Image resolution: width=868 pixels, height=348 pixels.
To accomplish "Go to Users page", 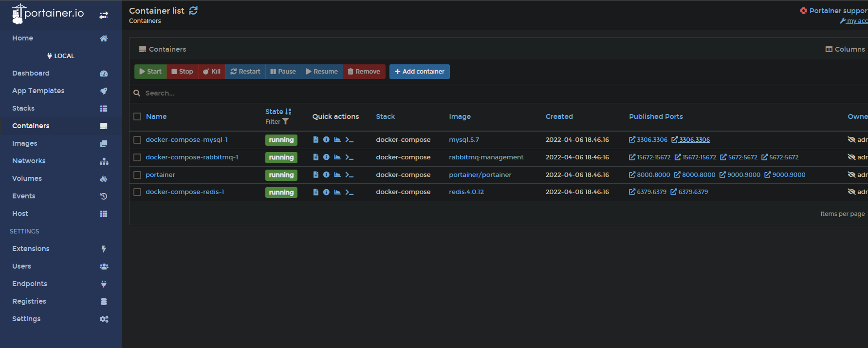I will click(x=61, y=266).
